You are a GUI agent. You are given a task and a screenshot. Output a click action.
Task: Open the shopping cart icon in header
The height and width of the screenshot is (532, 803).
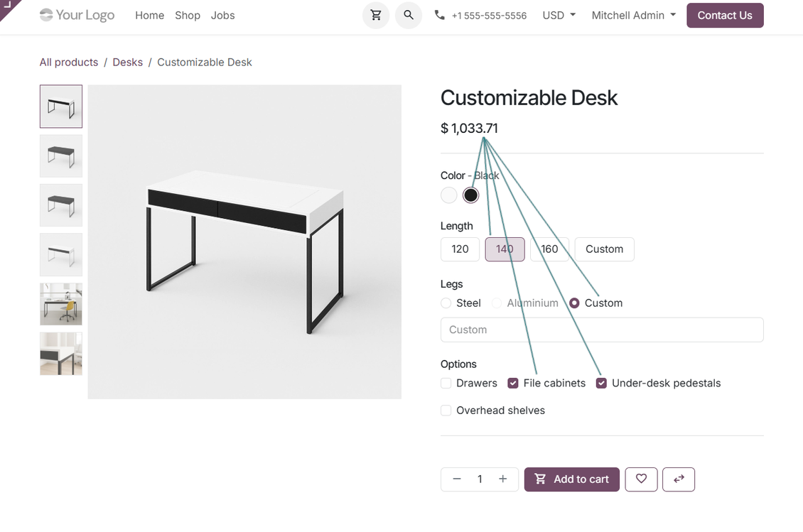(x=376, y=16)
